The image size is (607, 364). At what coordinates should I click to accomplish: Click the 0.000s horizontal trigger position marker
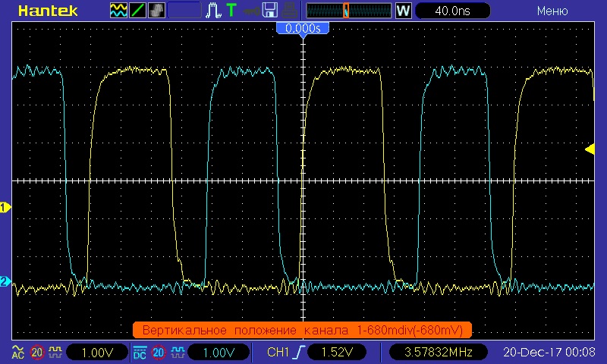coord(303,28)
